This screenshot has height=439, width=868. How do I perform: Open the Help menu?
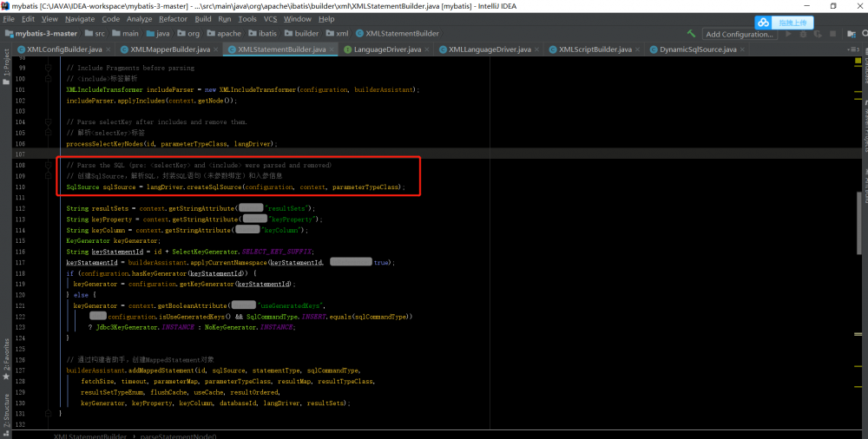tap(326, 19)
